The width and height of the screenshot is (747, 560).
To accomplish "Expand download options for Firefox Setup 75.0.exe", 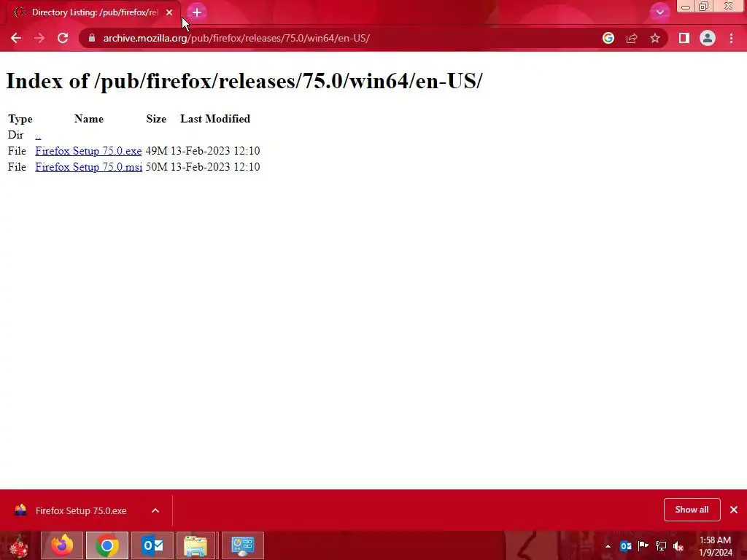I will [155, 510].
